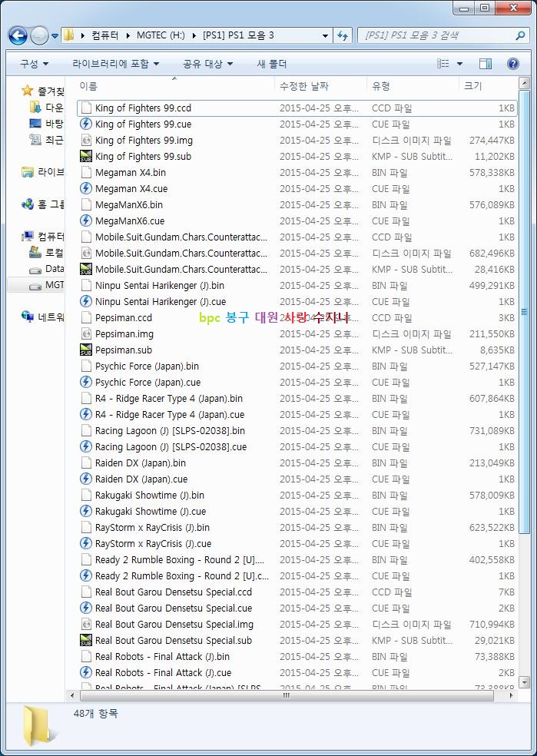The height and width of the screenshot is (756, 537).
Task: Click the Forward navigation arrow button
Action: [x=39, y=35]
